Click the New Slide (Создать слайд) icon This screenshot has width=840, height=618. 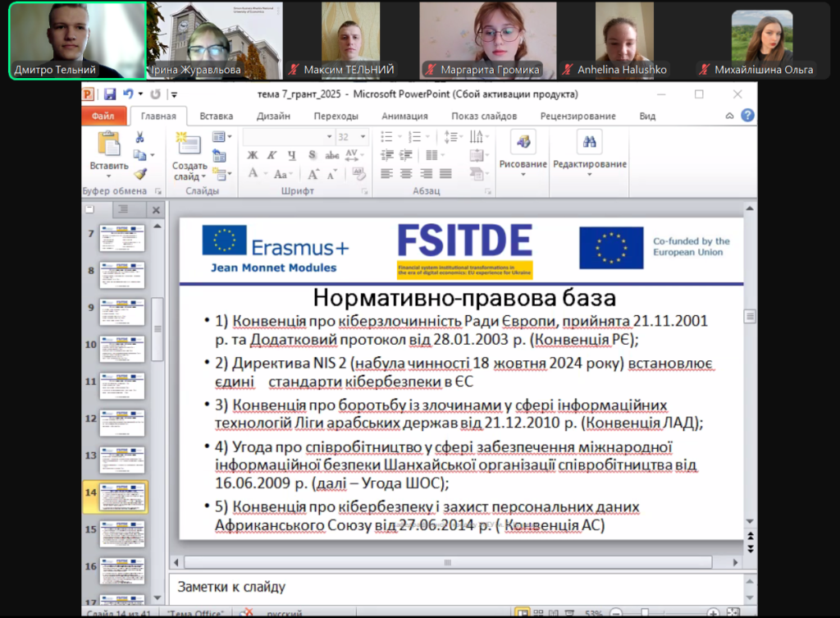click(x=189, y=143)
